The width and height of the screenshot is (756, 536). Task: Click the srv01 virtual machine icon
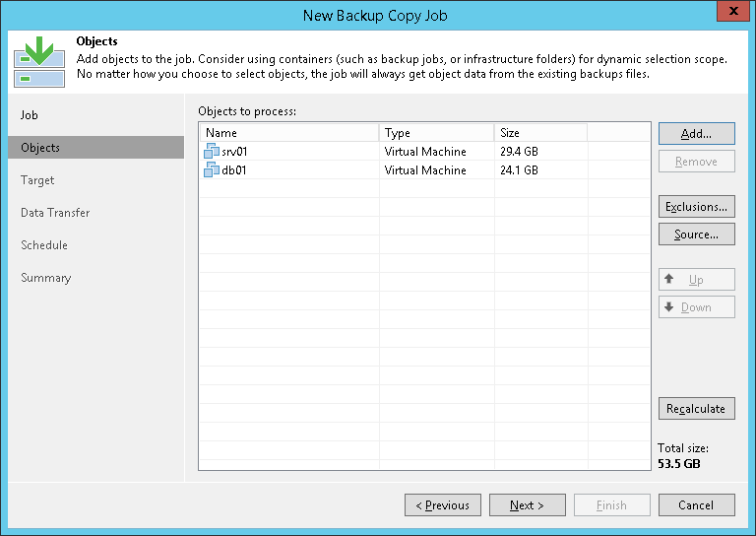pyautogui.click(x=212, y=151)
